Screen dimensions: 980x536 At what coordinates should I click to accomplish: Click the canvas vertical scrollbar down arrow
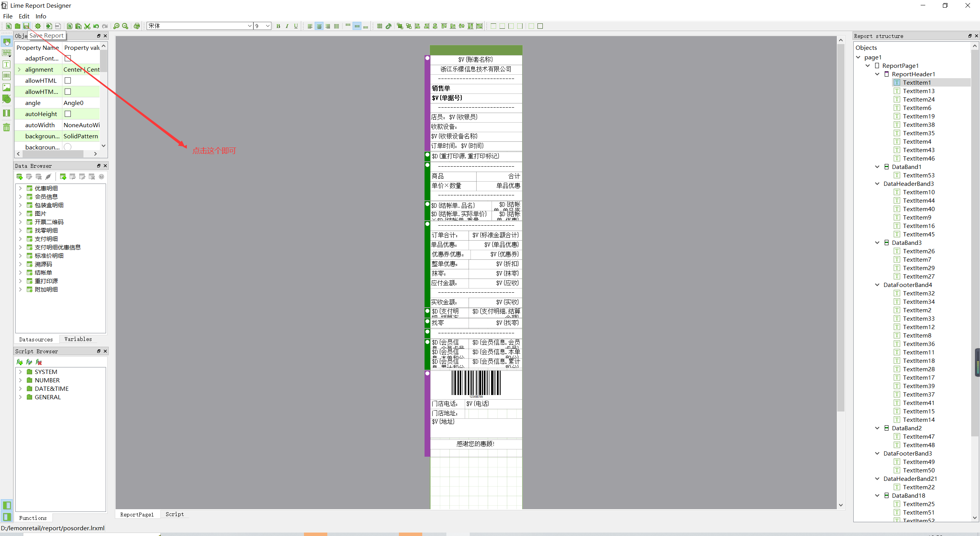841,505
